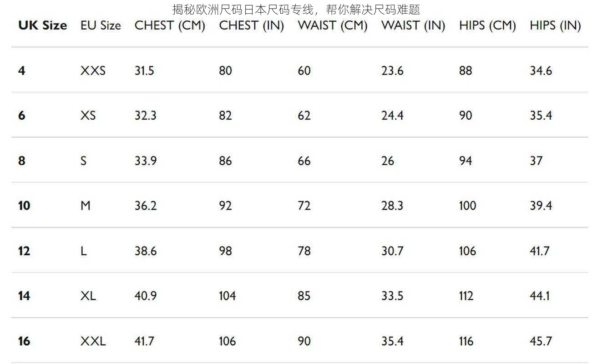Select waist value 28.3 in M row
This screenshot has height=364, width=592.
[392, 206]
